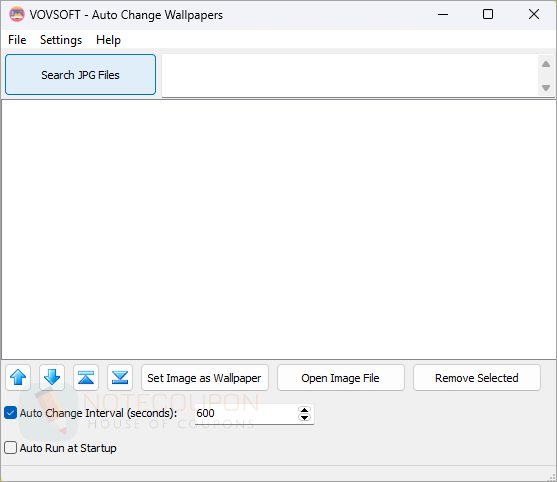This screenshot has width=557, height=482.
Task: Move selected image down with the arrow
Action: tap(52, 377)
